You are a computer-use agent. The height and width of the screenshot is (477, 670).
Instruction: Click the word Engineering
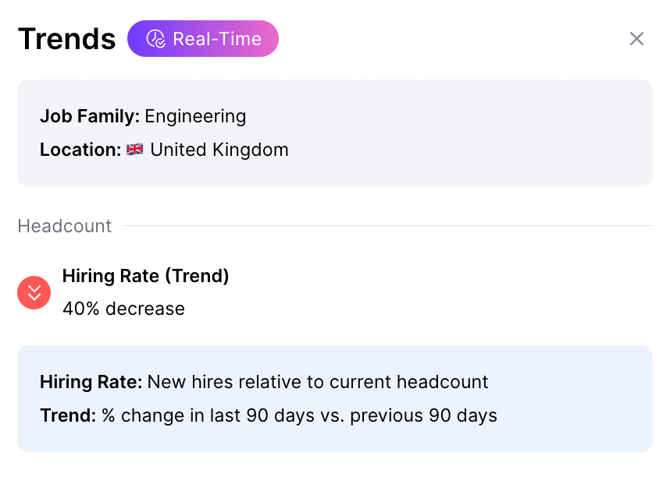point(195,117)
